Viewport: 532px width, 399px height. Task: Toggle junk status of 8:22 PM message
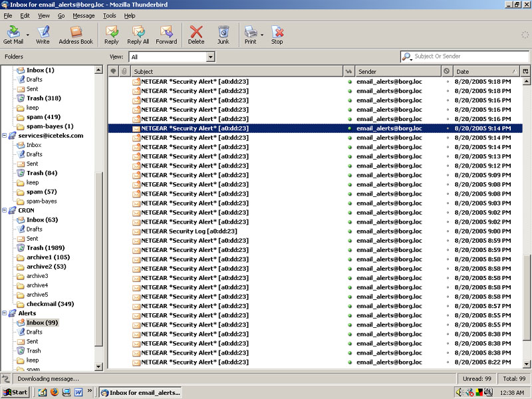(x=448, y=362)
